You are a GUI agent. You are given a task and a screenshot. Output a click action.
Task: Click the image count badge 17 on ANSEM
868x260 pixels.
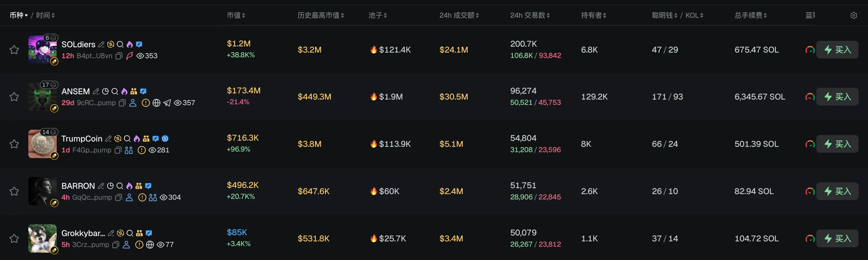point(49,84)
